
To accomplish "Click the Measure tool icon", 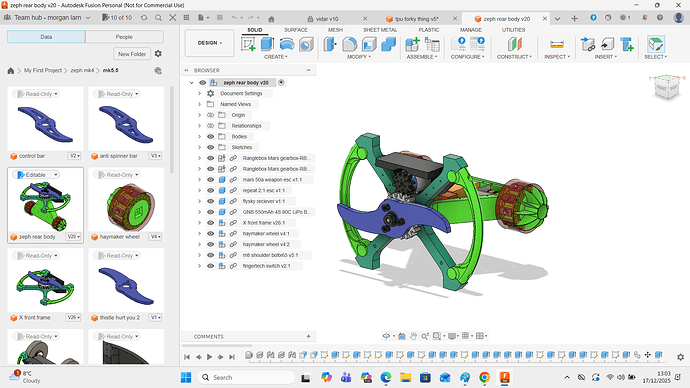I will [x=557, y=44].
